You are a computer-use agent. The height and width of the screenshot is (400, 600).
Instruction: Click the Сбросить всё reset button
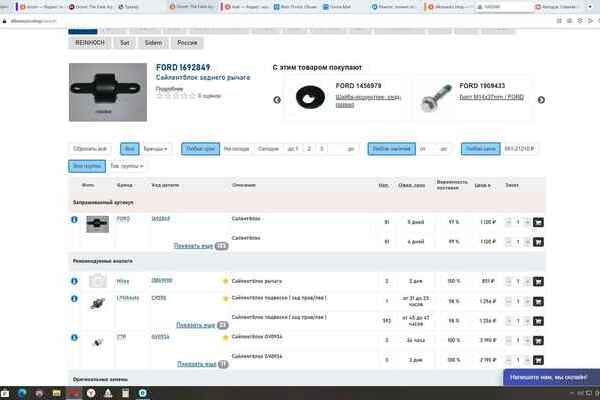90,149
